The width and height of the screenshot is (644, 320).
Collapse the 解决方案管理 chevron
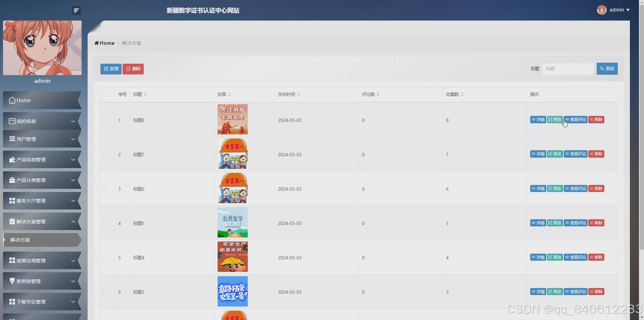tap(73, 221)
